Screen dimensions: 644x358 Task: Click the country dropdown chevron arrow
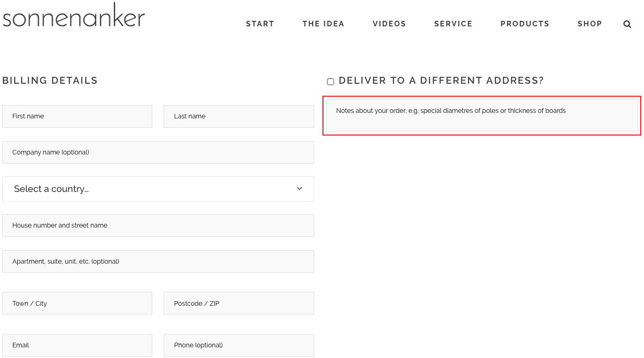(x=299, y=189)
